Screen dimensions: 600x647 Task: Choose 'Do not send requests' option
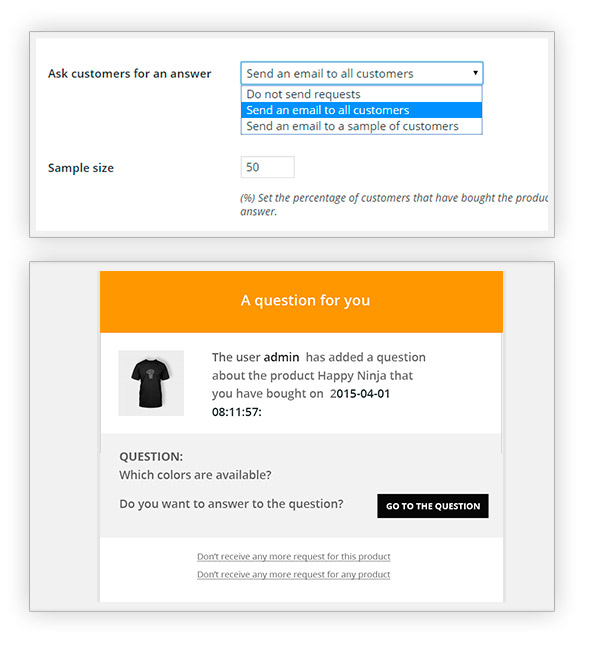pos(303,94)
